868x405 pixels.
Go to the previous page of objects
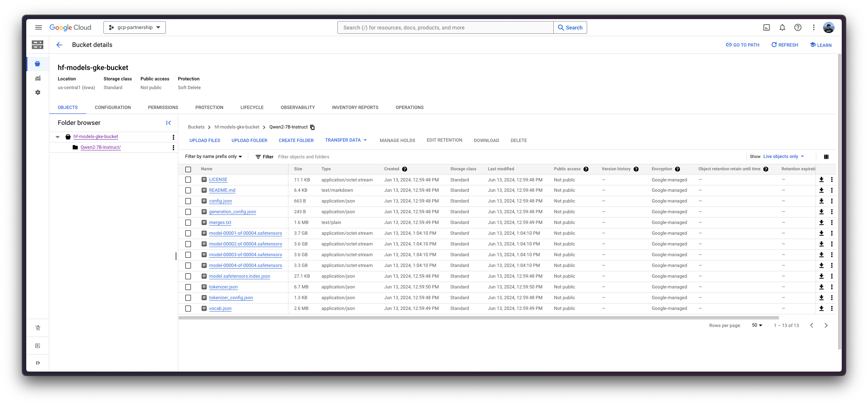(812, 325)
